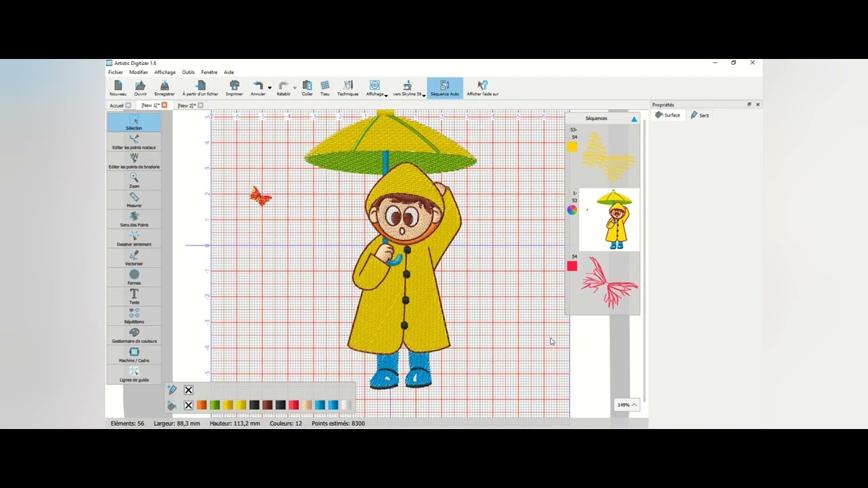Click the 'À partir d'un fichier' icon

(x=200, y=88)
